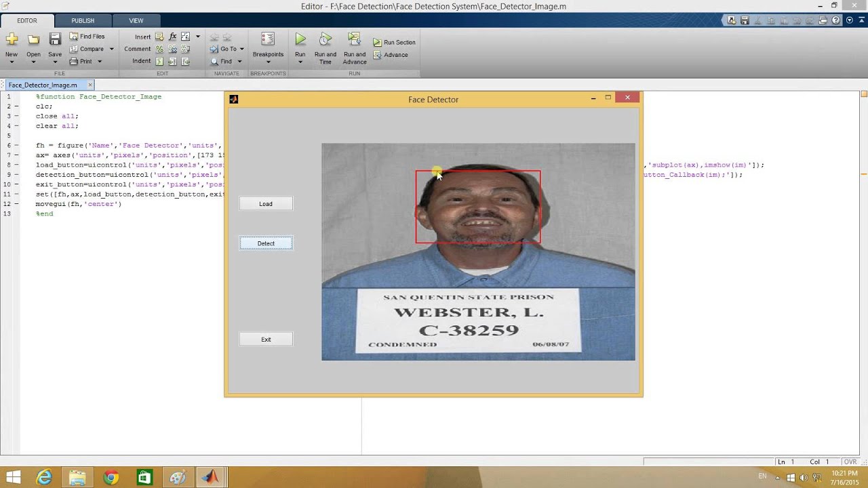Click the Print icon

click(74, 61)
